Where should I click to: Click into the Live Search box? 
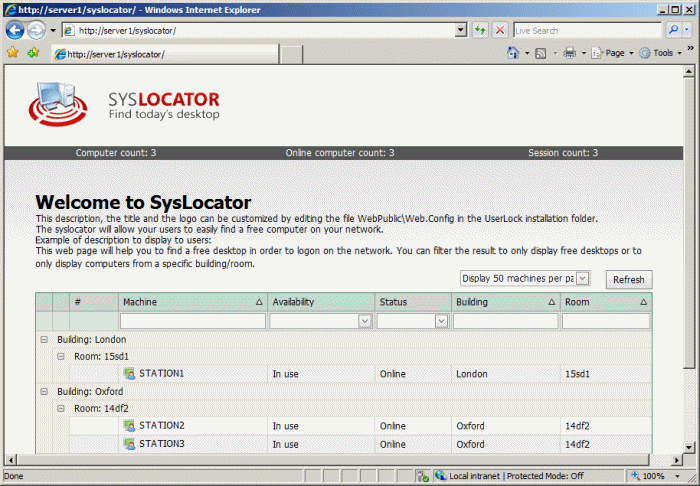click(x=587, y=30)
